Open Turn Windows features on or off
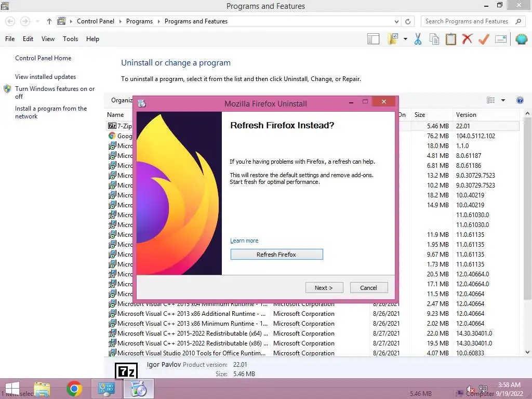This screenshot has height=399, width=532. click(55, 92)
